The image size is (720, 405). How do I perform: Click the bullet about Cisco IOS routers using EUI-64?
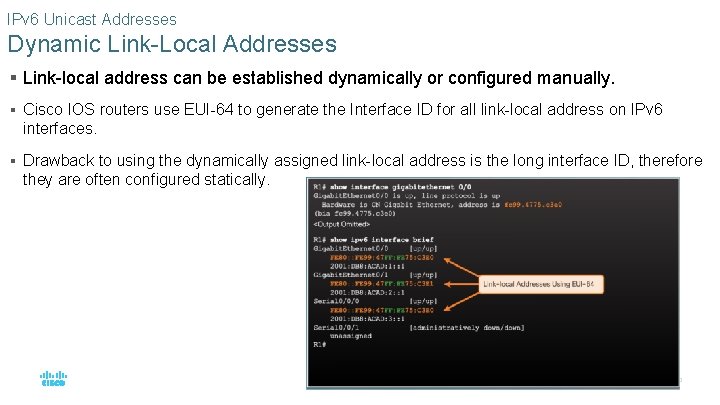tap(343, 119)
